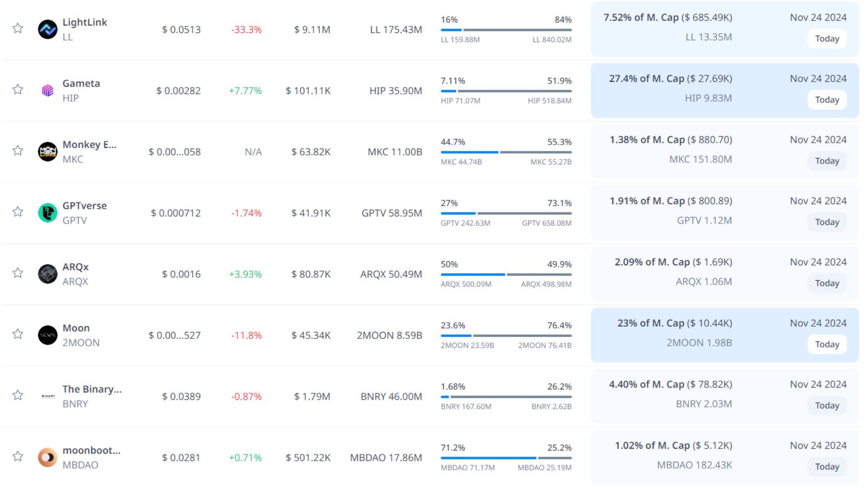This screenshot has height=488, width=868.
Task: Click the Gameta HIP purple logo
Action: tap(47, 90)
